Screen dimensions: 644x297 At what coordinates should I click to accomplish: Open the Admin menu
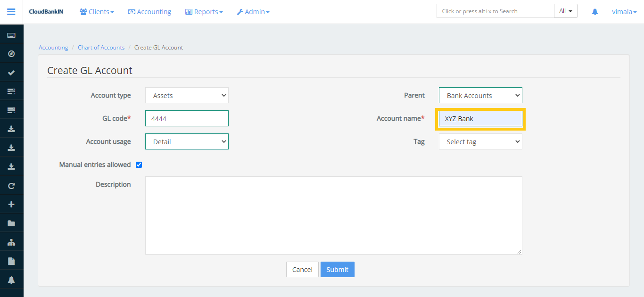253,11
